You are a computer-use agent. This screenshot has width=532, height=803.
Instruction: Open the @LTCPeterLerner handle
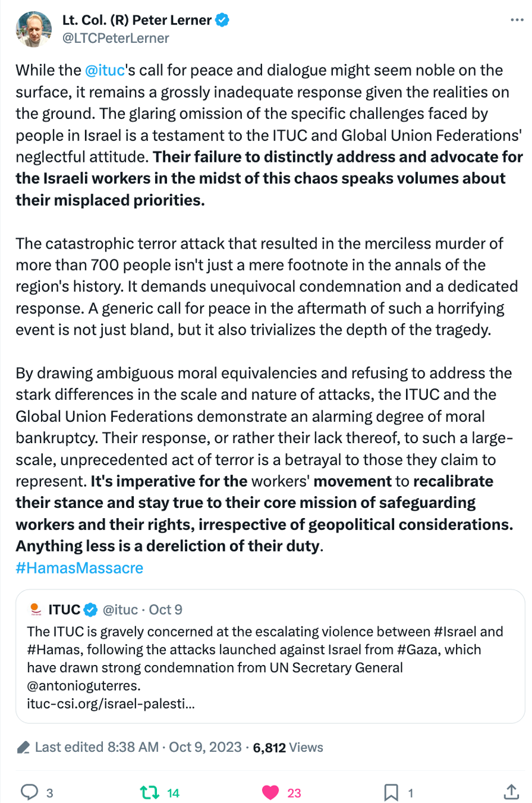coord(115,38)
